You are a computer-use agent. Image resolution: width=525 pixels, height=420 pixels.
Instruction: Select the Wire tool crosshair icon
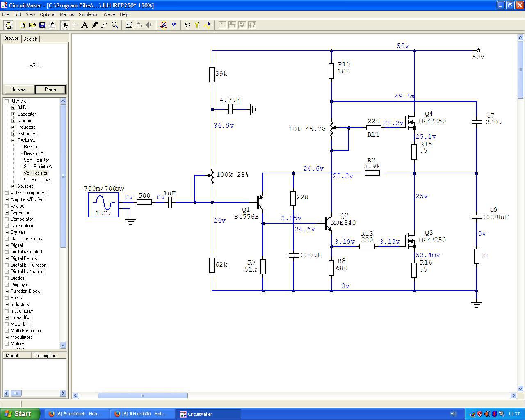pos(75,25)
